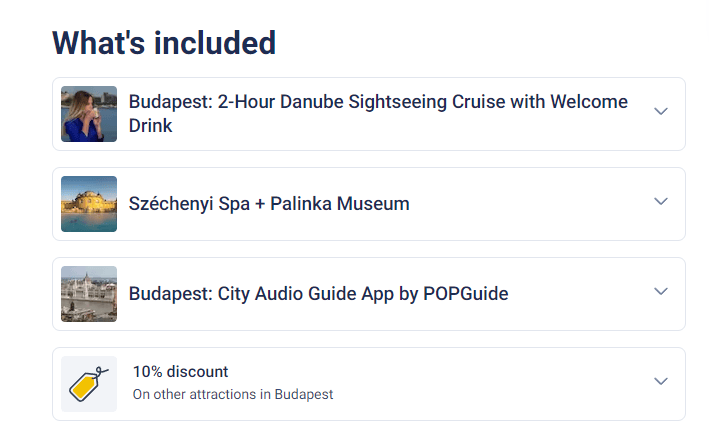Click the Parliament photo for the audio guide
Viewport: 709px width, 440px height.
[89, 294]
